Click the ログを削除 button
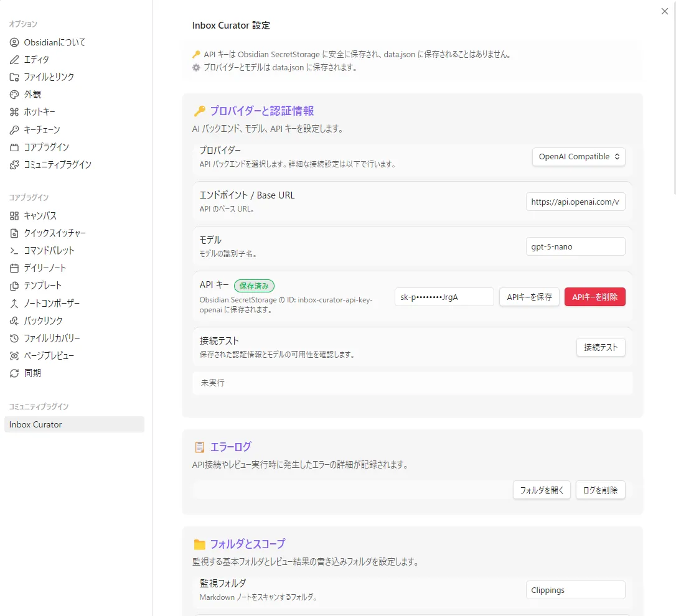Viewport: 676px width, 616px height. click(x=600, y=490)
